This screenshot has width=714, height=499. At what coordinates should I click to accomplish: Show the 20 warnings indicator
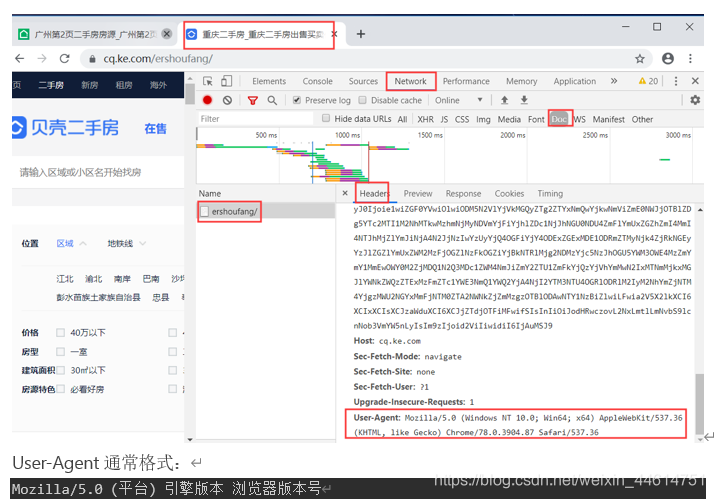pyautogui.click(x=648, y=81)
